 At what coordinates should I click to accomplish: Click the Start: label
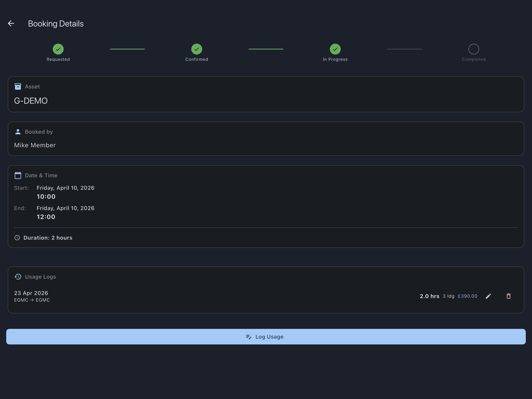[x=21, y=188]
